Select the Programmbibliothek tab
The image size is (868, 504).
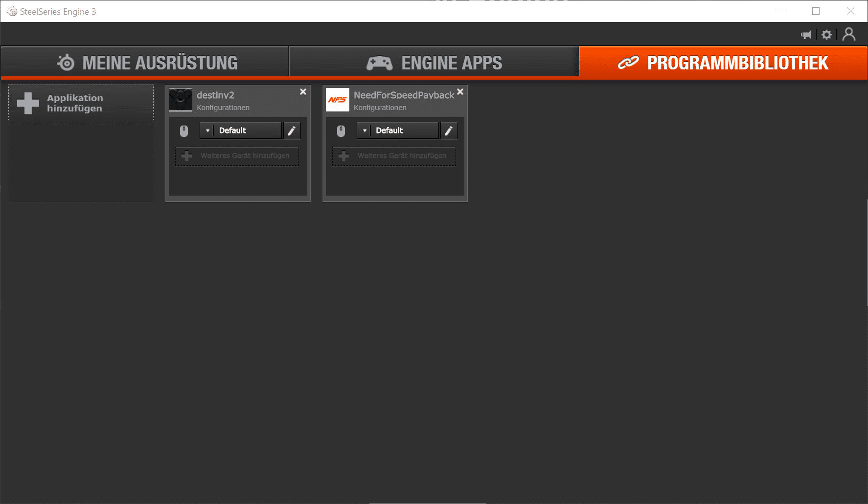[723, 63]
